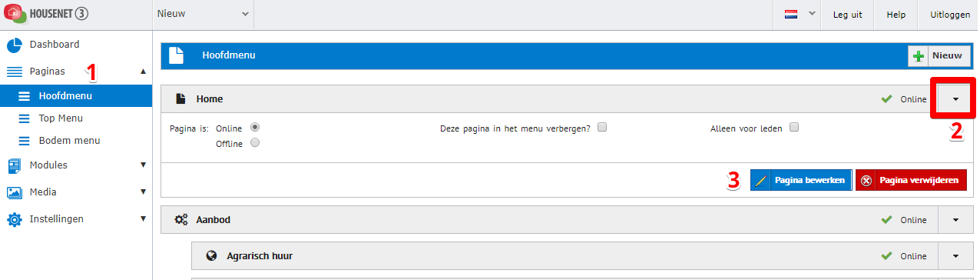Click the Aanbod gears icon
The height and width of the screenshot is (280, 980).
click(181, 220)
